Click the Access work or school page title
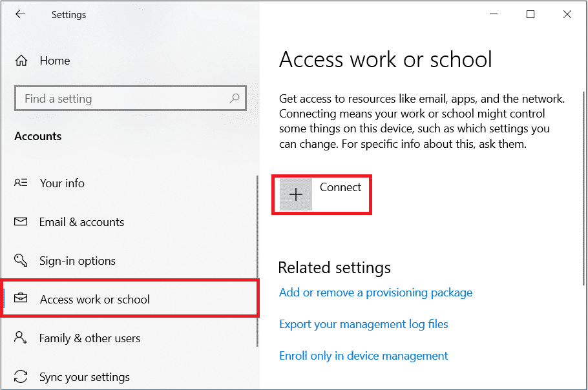 click(386, 59)
